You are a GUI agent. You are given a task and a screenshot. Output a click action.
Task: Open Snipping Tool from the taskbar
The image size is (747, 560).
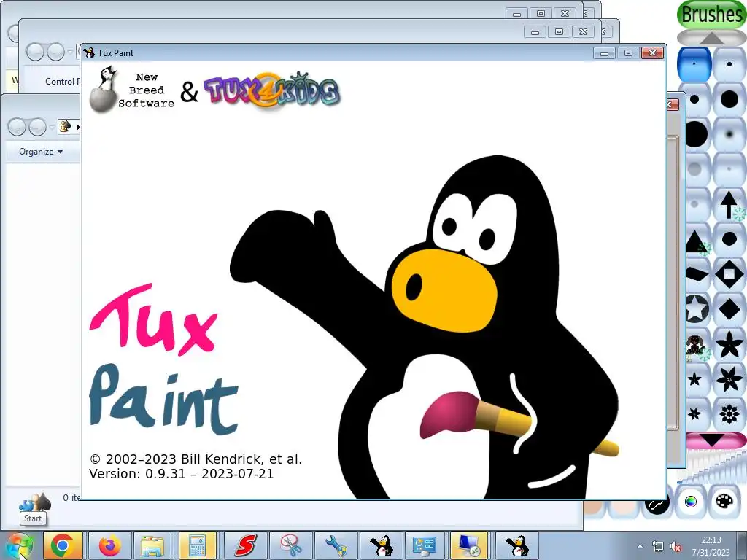290,545
